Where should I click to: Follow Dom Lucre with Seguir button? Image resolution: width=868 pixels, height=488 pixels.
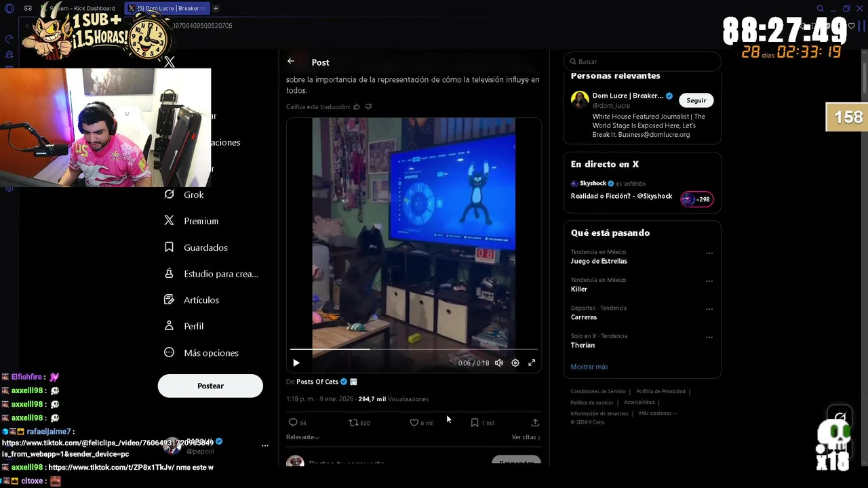tap(696, 100)
